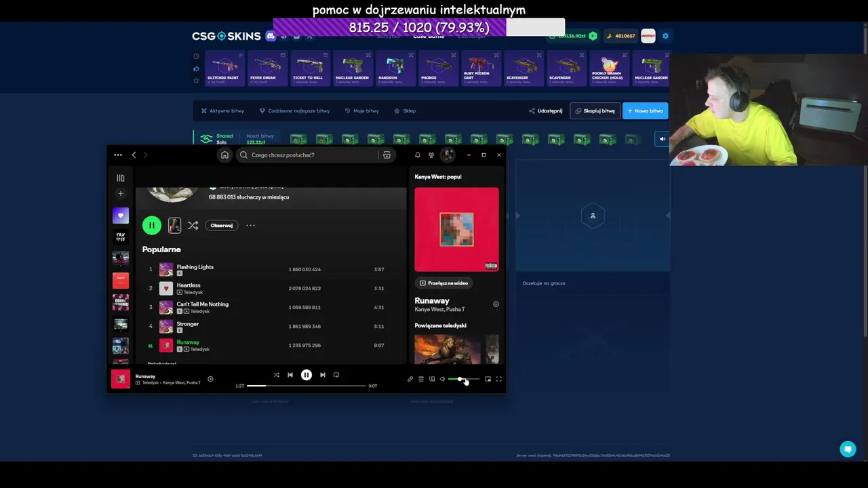The height and width of the screenshot is (488, 868).
Task: Open the Spotify mini player
Action: click(x=488, y=380)
